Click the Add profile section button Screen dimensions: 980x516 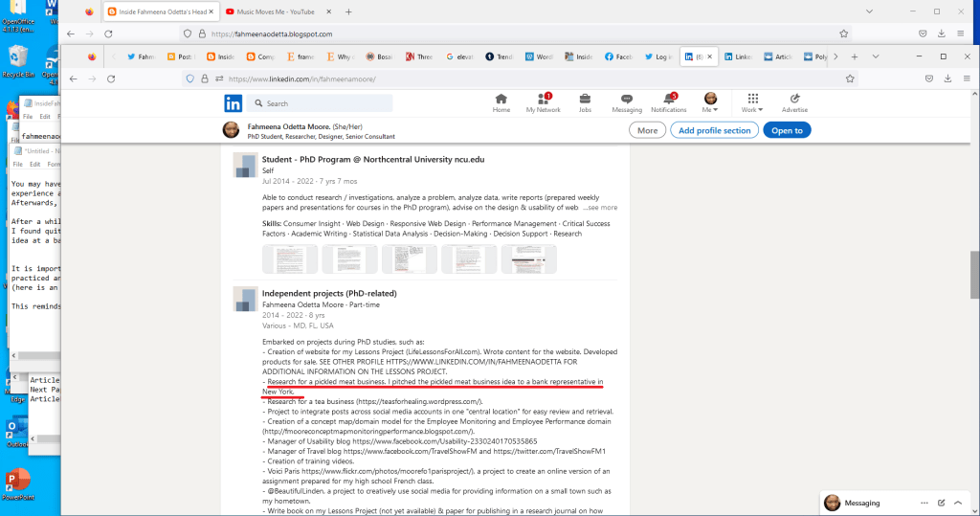click(x=714, y=130)
